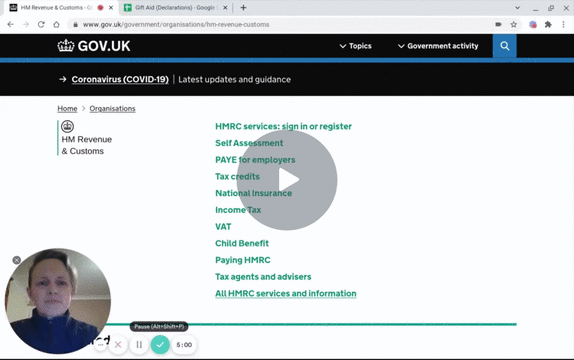574x360 pixels.
Task: Play the video with the center play button
Action: click(x=287, y=180)
